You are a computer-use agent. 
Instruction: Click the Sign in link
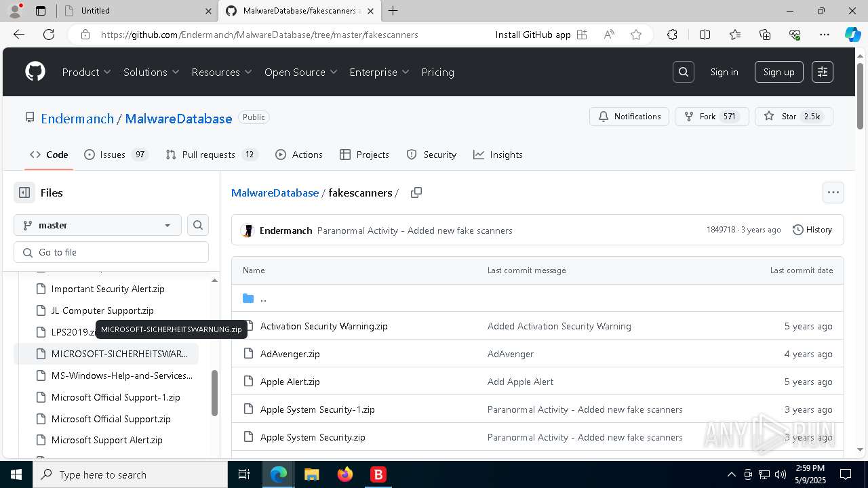point(724,72)
